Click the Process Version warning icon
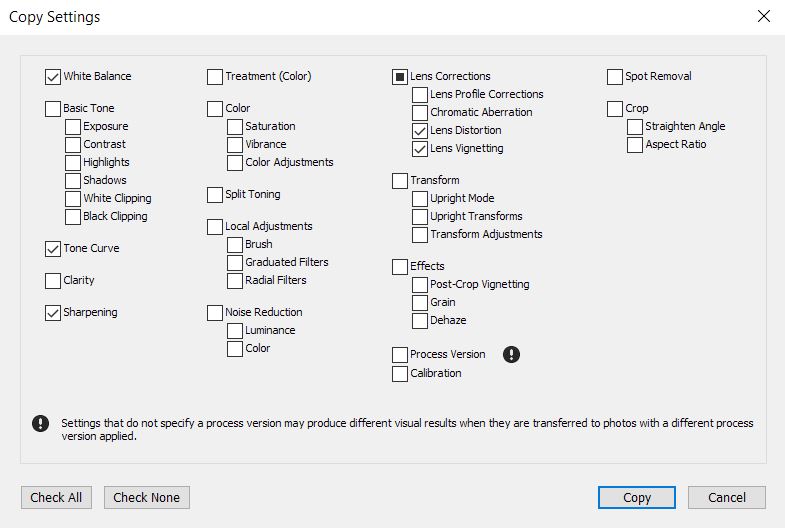The width and height of the screenshot is (785, 528). pos(511,354)
